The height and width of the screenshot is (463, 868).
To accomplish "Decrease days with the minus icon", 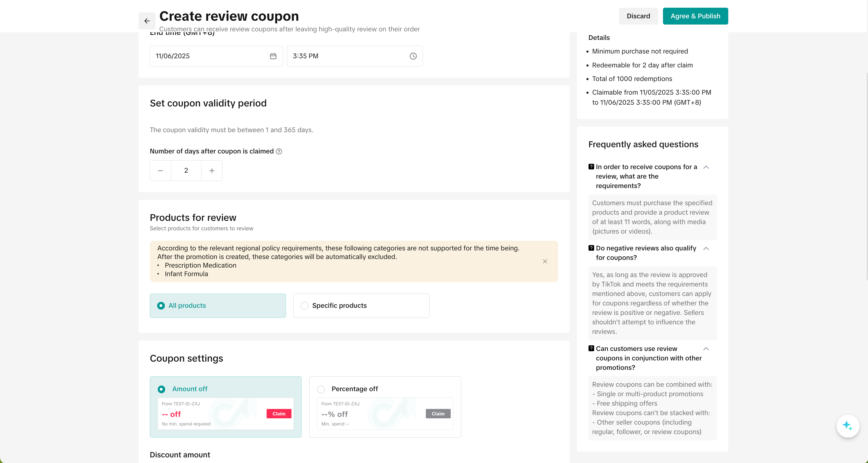I will (x=160, y=171).
